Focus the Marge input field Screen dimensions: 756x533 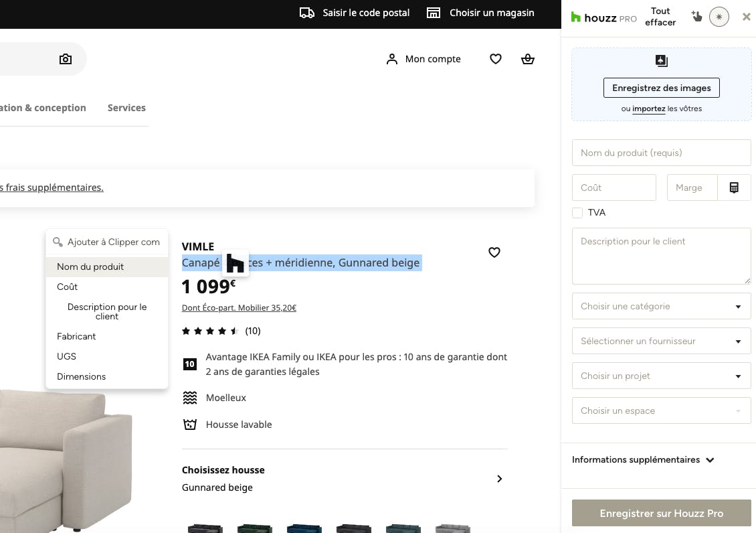692,187
